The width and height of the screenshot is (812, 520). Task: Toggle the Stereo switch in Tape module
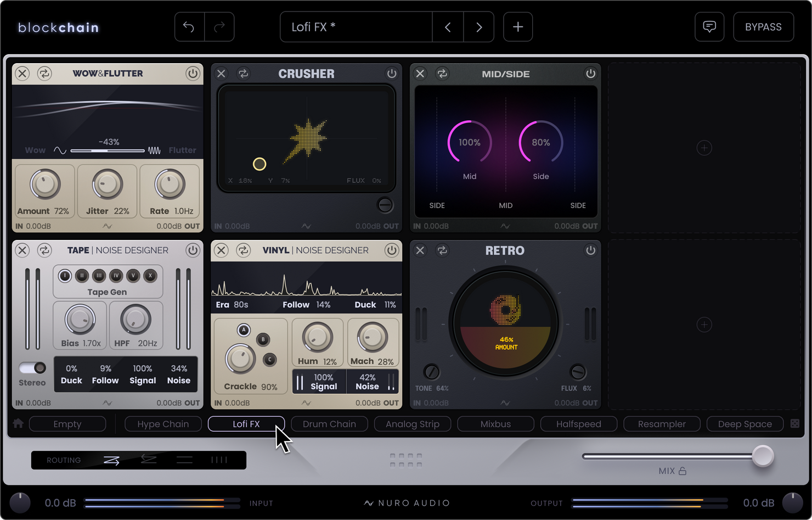pyautogui.click(x=32, y=367)
